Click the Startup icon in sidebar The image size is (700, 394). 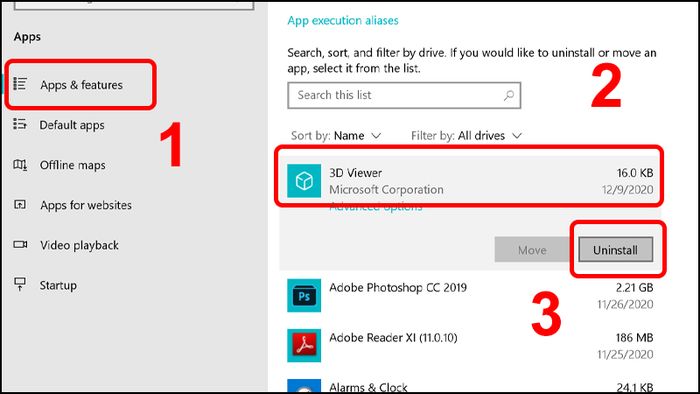pyautogui.click(x=20, y=284)
